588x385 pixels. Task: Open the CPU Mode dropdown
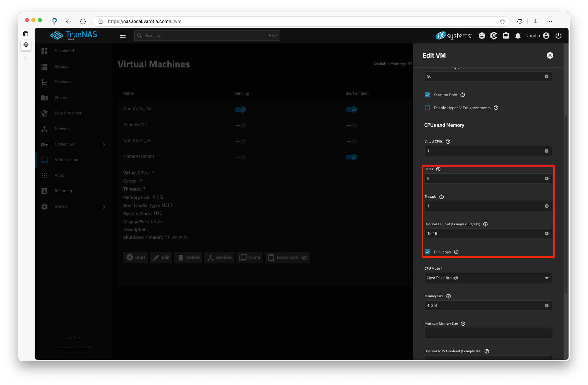tap(488, 278)
